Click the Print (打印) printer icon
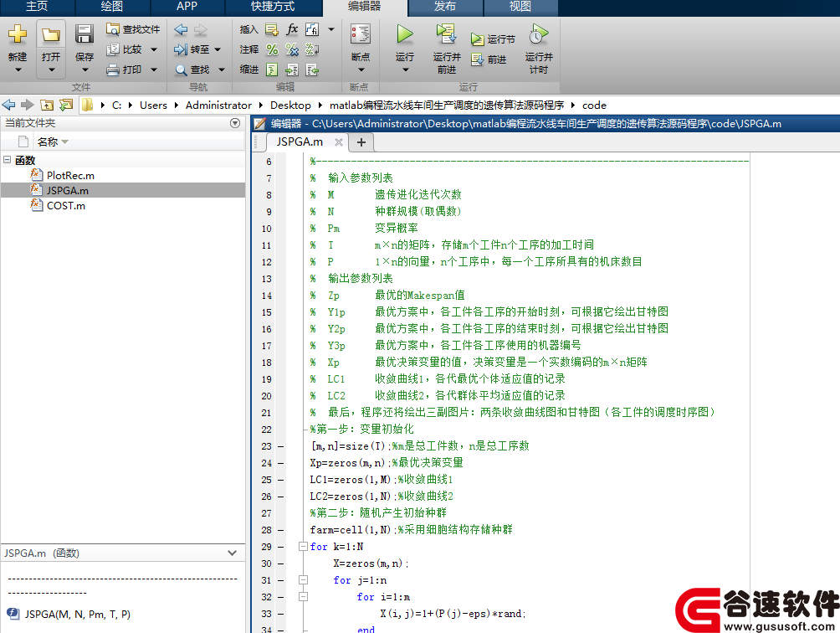The height and width of the screenshot is (633, 840). click(x=112, y=69)
